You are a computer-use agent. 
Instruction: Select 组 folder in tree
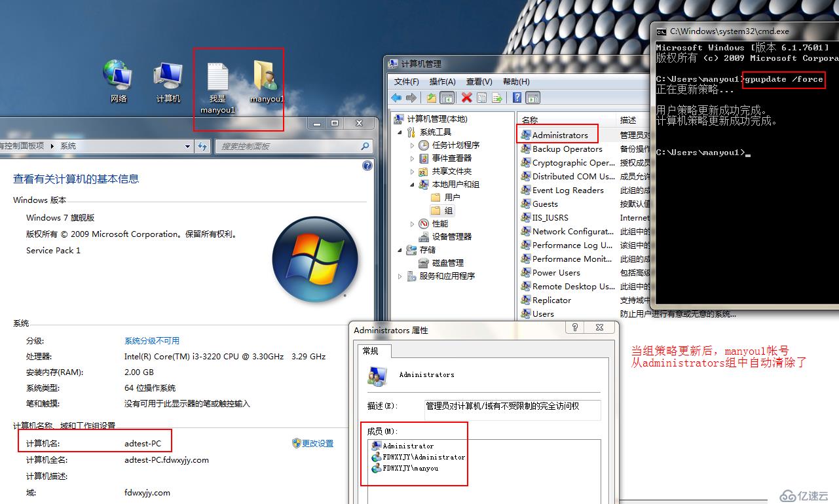(x=442, y=211)
